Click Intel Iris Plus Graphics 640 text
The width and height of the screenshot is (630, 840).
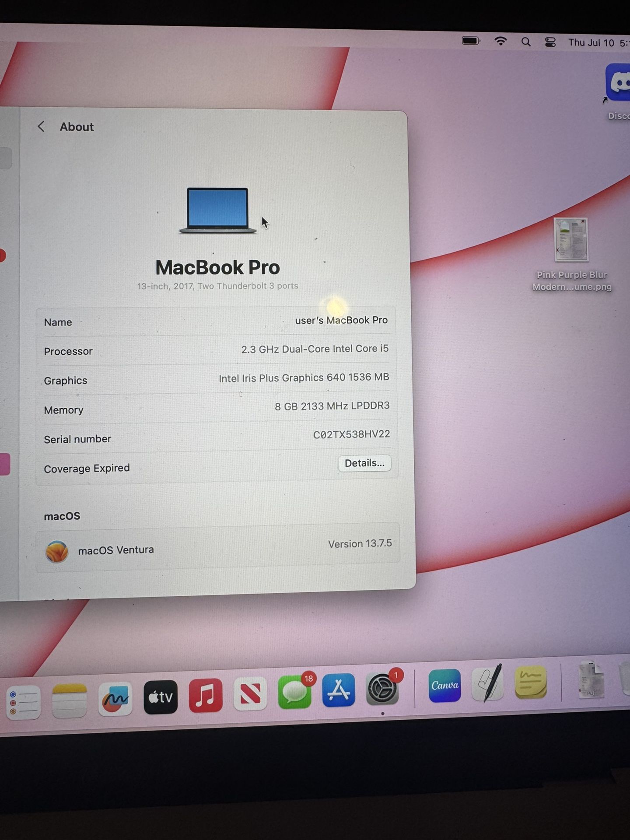pos(304,378)
